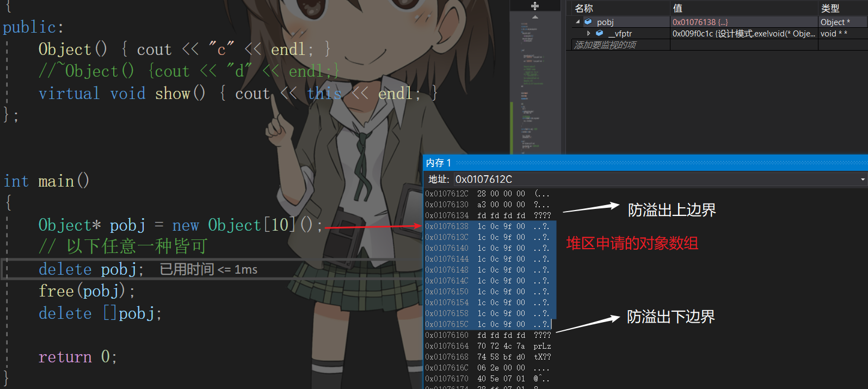Screen dimensions: 868x389
Task: Click the Object() constructor code line
Action: click(x=184, y=50)
